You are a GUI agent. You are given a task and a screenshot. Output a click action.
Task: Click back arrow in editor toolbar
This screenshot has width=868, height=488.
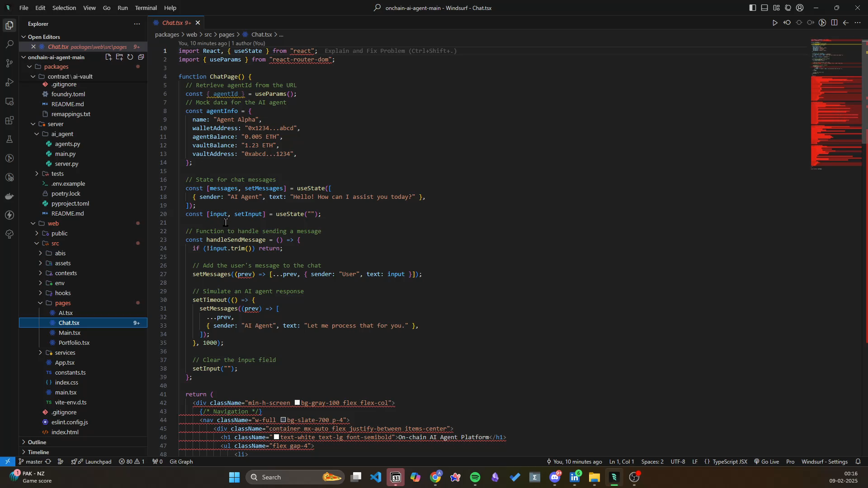point(846,23)
